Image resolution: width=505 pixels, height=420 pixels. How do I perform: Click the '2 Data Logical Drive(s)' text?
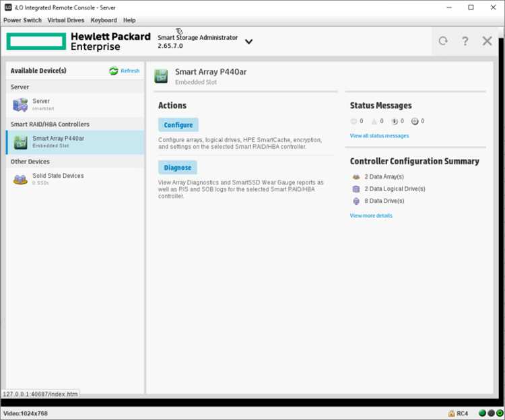click(x=395, y=189)
